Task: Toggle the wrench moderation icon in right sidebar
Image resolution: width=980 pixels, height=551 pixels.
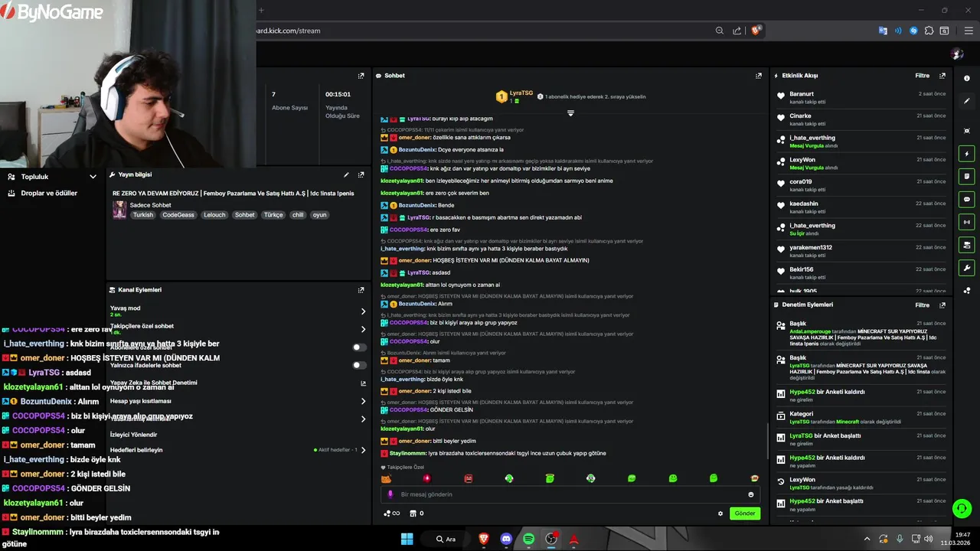Action: tap(967, 269)
